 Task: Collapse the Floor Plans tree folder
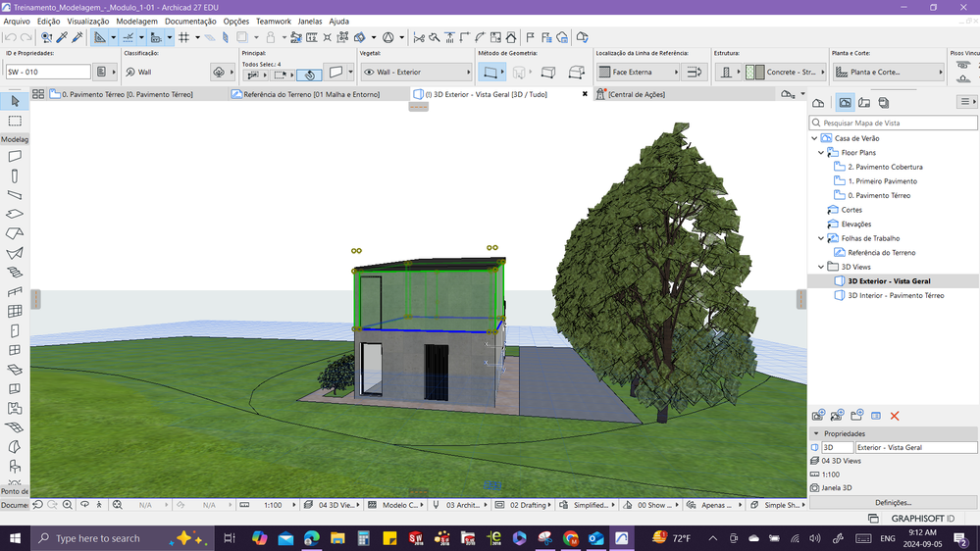822,153
